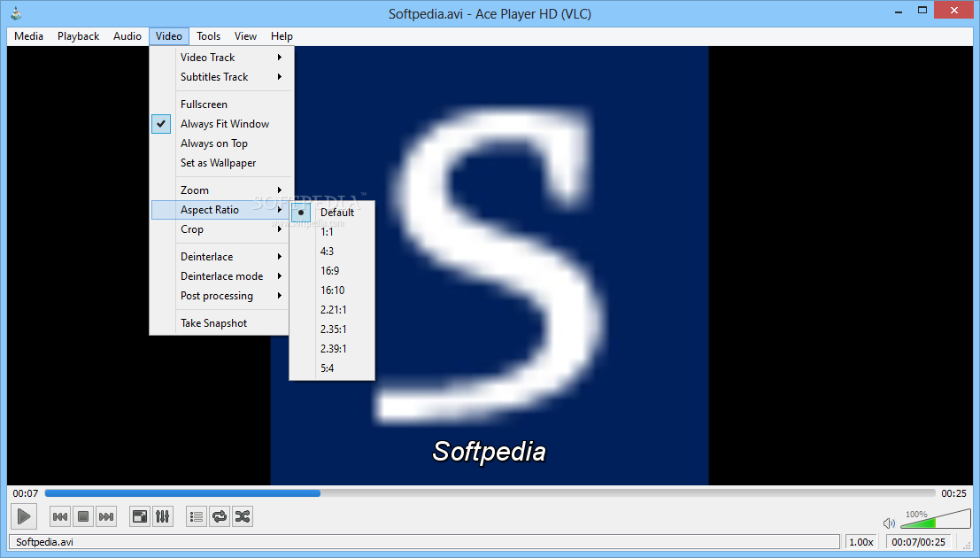The image size is (980, 558).
Task: Seek within the playback progress bar
Action: point(490,493)
